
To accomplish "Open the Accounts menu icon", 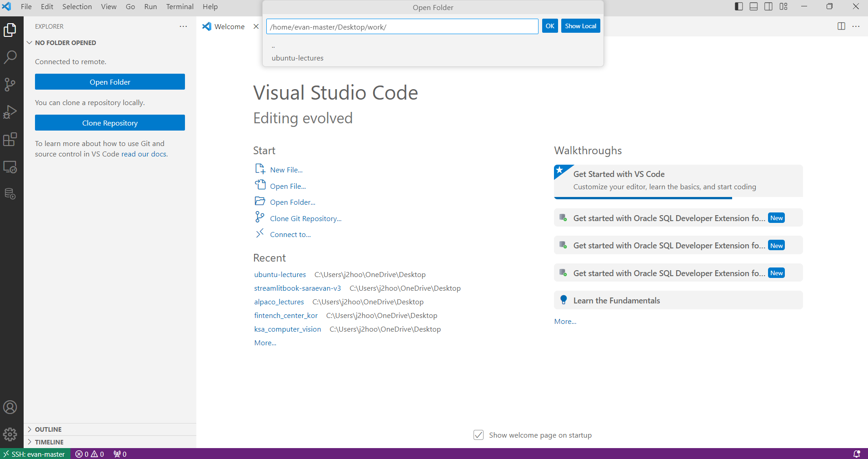I will [10, 407].
